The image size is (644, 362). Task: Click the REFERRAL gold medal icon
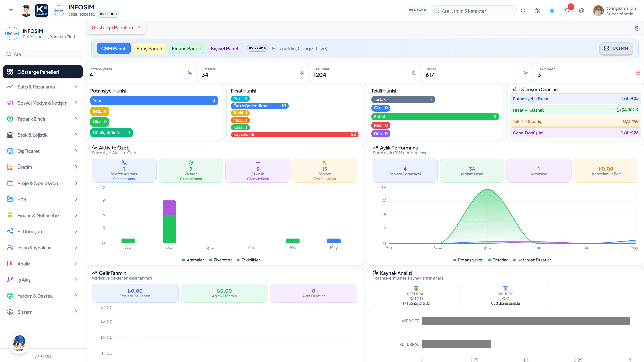pos(416,288)
